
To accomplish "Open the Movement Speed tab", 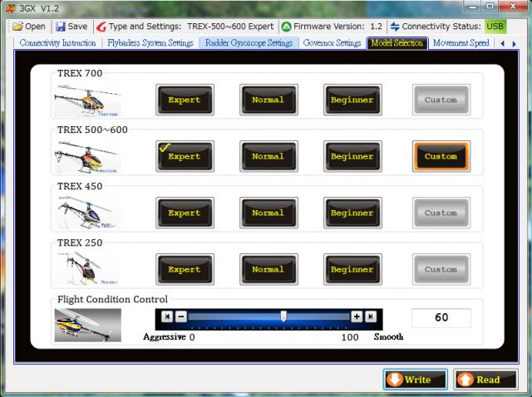I will tap(461, 43).
